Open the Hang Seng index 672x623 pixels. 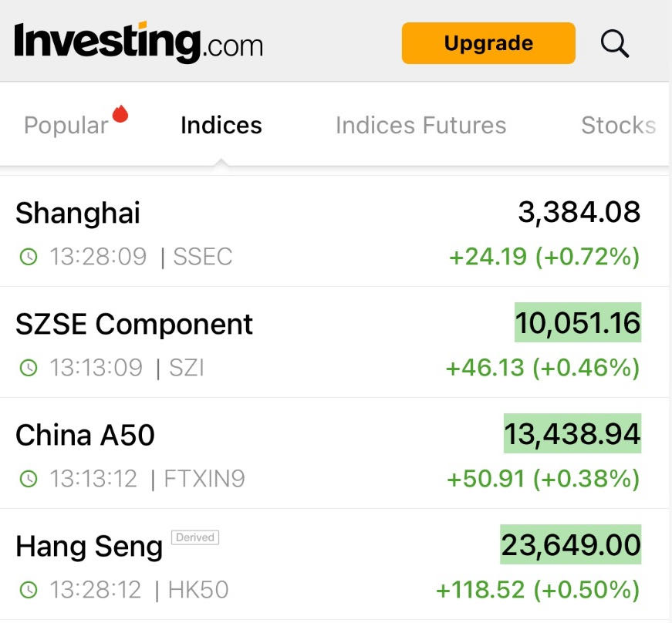pyautogui.click(x=89, y=547)
